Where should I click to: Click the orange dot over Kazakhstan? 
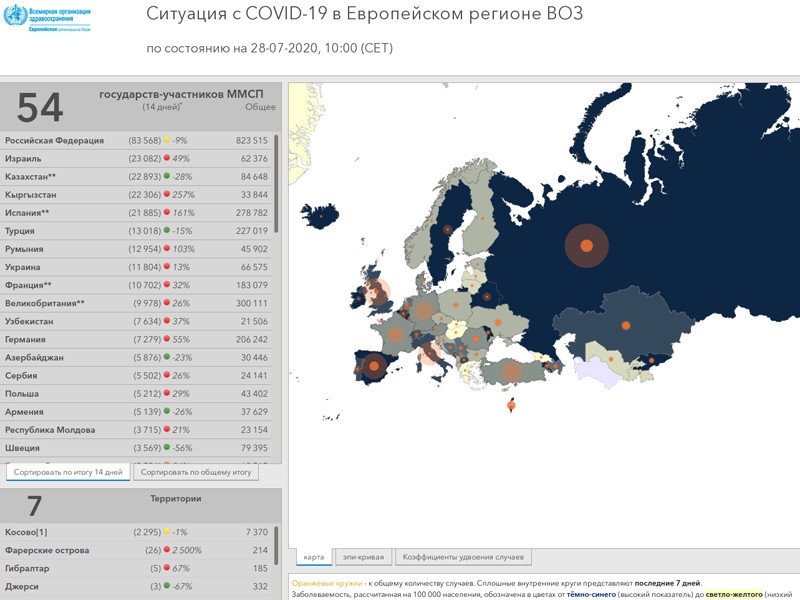click(626, 325)
